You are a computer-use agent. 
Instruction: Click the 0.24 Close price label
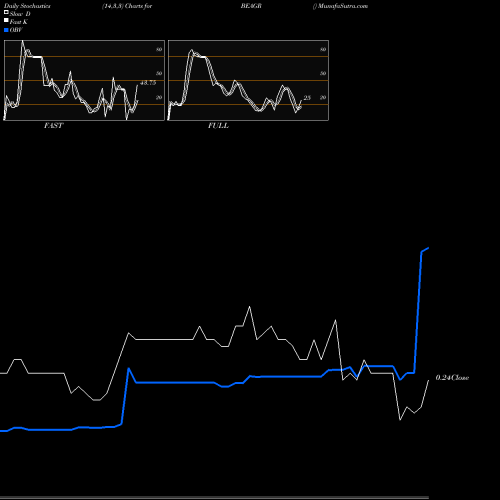(x=452, y=378)
